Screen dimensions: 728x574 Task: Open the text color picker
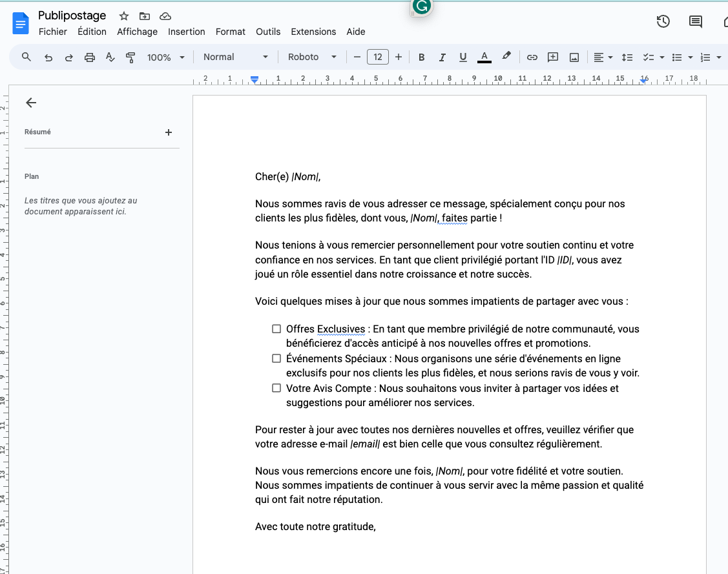(484, 57)
